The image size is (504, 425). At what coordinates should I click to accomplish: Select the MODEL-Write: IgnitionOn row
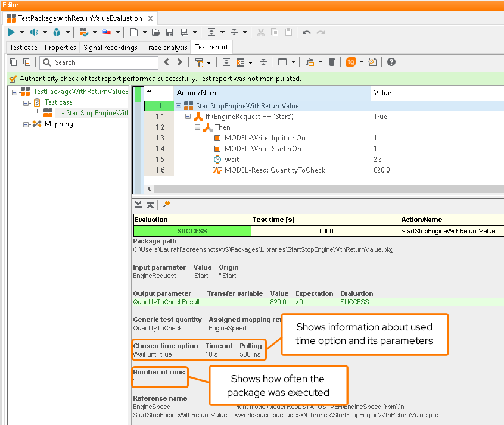click(x=324, y=138)
